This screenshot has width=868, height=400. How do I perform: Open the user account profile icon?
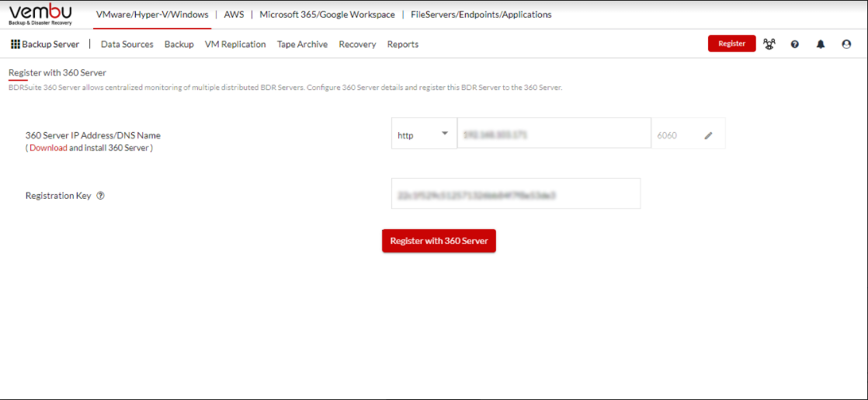[x=846, y=44]
